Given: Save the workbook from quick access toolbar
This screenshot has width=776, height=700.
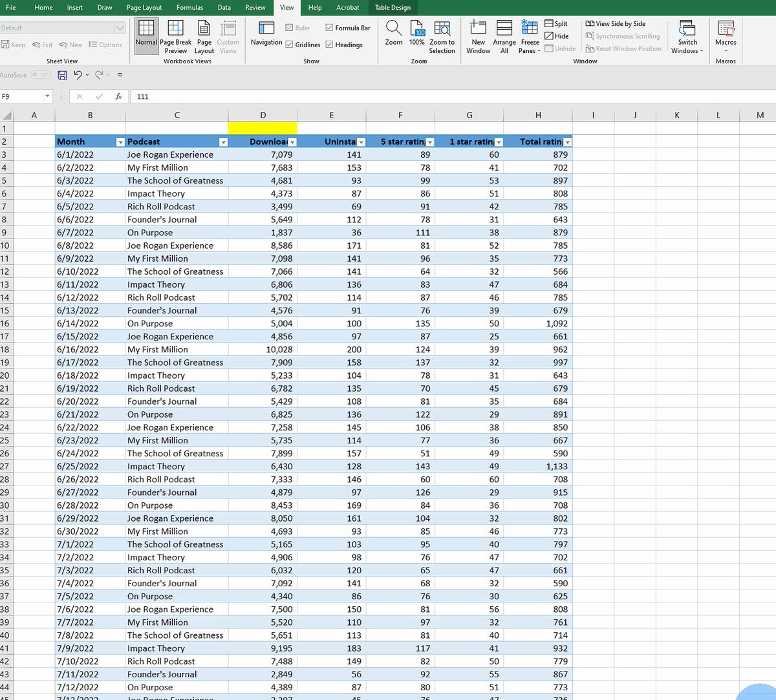Looking at the screenshot, I should [62, 75].
